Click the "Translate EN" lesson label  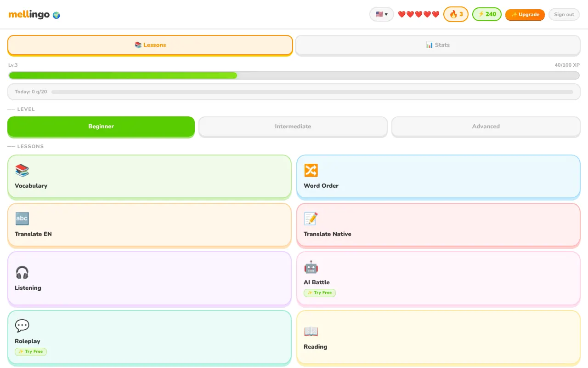coord(33,234)
